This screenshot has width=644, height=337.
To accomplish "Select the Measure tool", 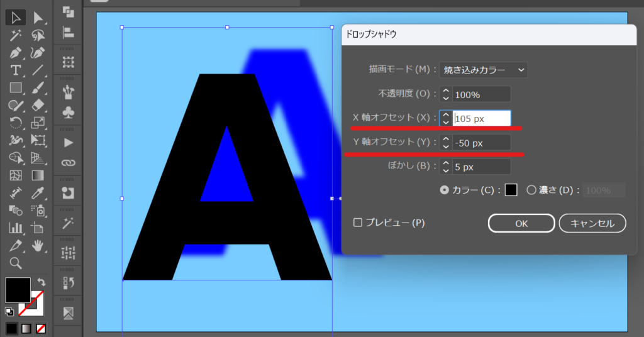I will click(x=16, y=193).
